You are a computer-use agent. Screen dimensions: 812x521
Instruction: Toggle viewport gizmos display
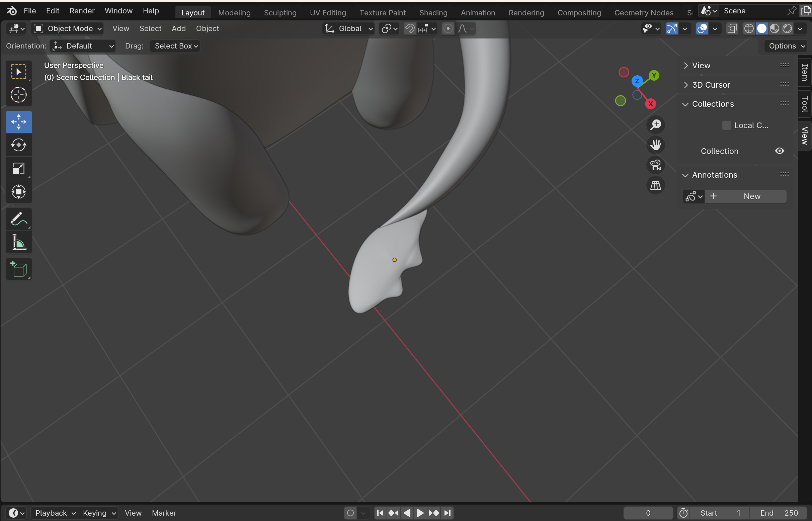(672, 29)
